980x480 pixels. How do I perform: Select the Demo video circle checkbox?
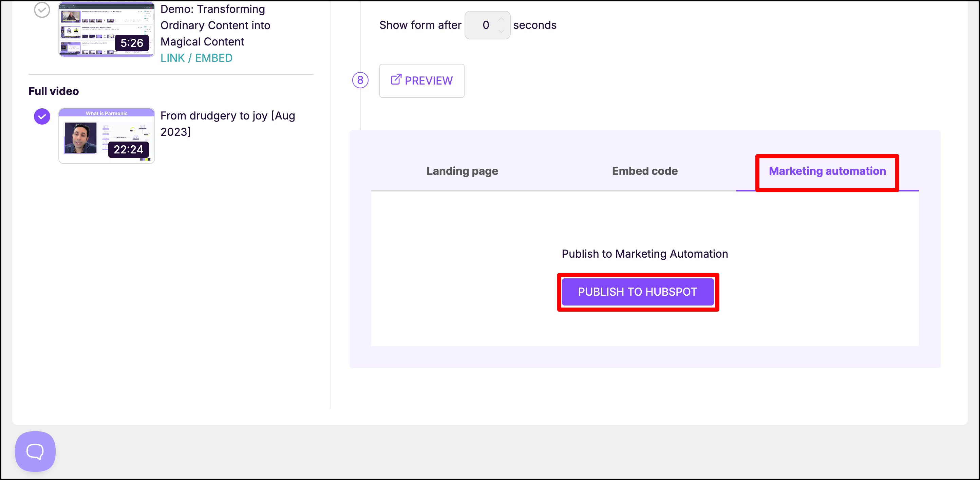point(42,10)
